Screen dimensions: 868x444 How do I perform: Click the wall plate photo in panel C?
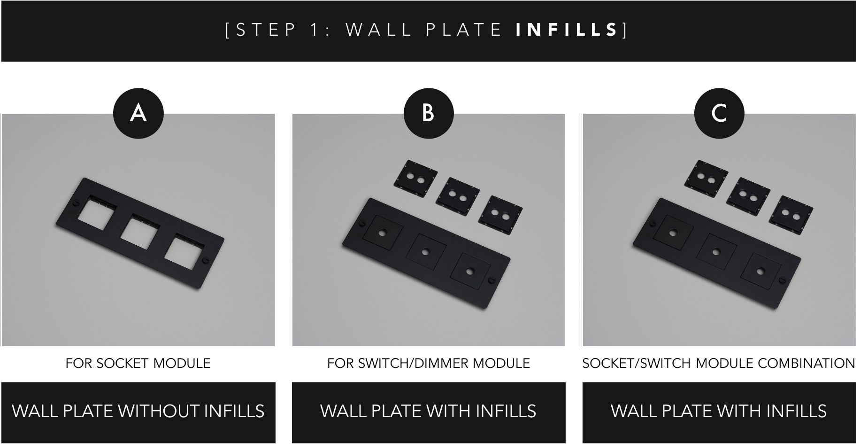click(719, 230)
